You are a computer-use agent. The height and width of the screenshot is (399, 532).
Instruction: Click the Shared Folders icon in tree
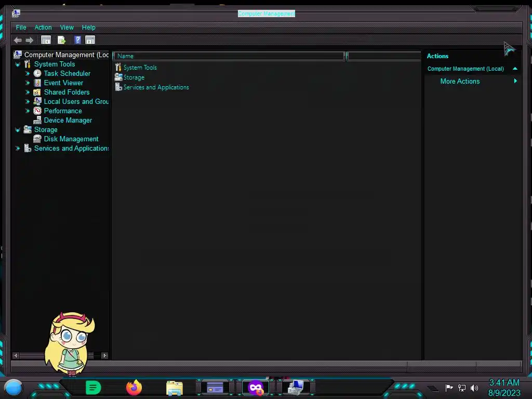(37, 92)
